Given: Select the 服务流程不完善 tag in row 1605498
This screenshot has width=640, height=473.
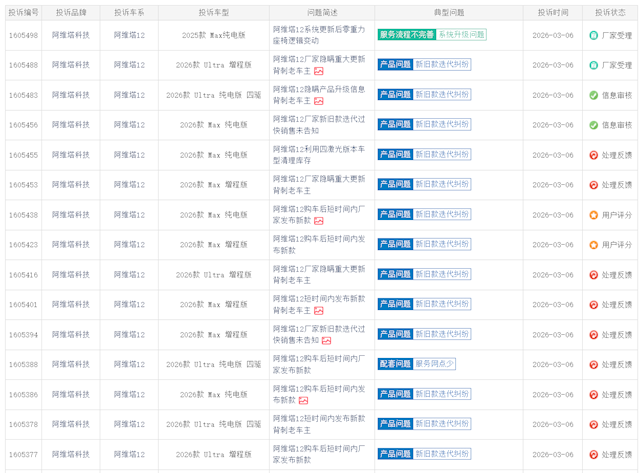Looking at the screenshot, I should pyautogui.click(x=406, y=35).
